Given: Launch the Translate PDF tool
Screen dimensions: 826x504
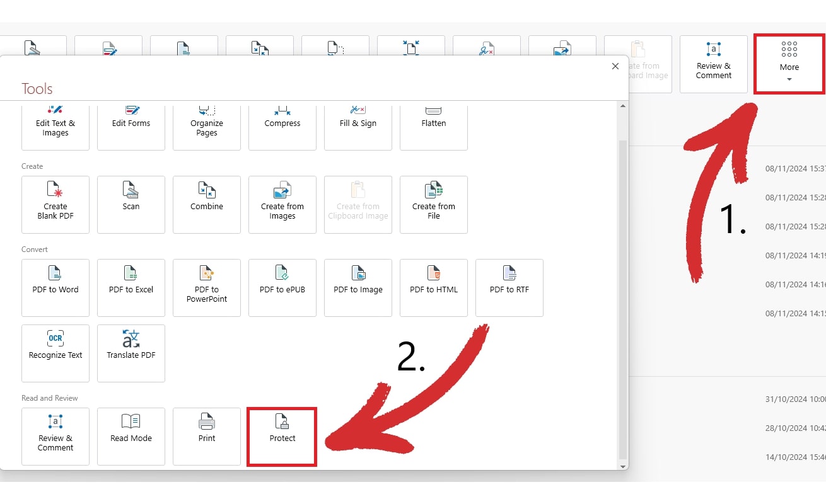Looking at the screenshot, I should pyautogui.click(x=131, y=353).
